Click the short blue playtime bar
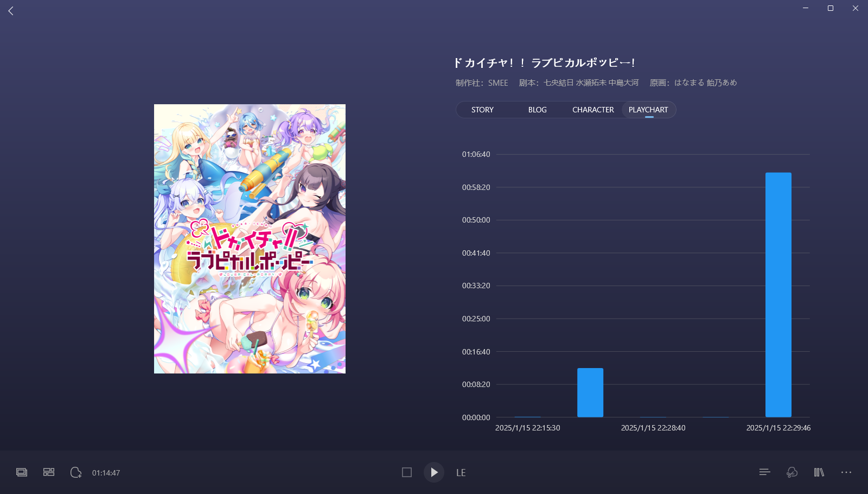Viewport: 868px width, 494px height. pyautogui.click(x=590, y=392)
